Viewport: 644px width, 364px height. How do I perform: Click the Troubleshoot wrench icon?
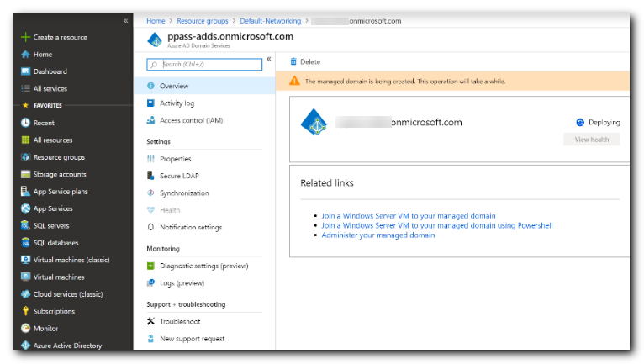(150, 321)
